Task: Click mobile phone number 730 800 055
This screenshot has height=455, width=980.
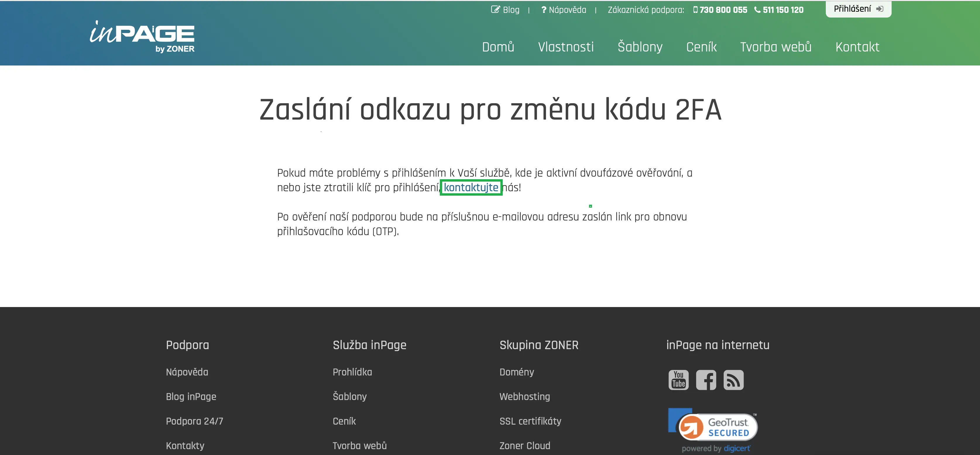Action: click(x=720, y=9)
